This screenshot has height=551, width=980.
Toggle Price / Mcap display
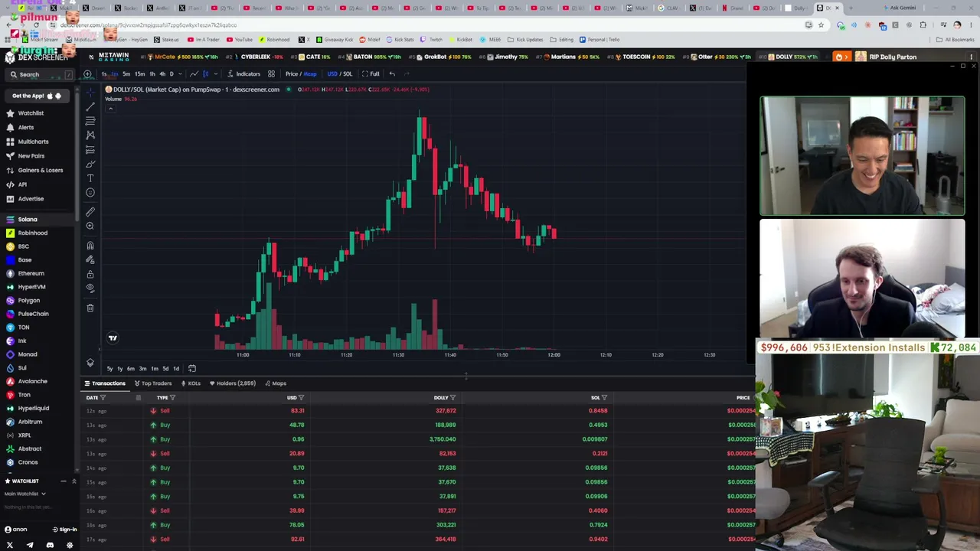[301, 74]
